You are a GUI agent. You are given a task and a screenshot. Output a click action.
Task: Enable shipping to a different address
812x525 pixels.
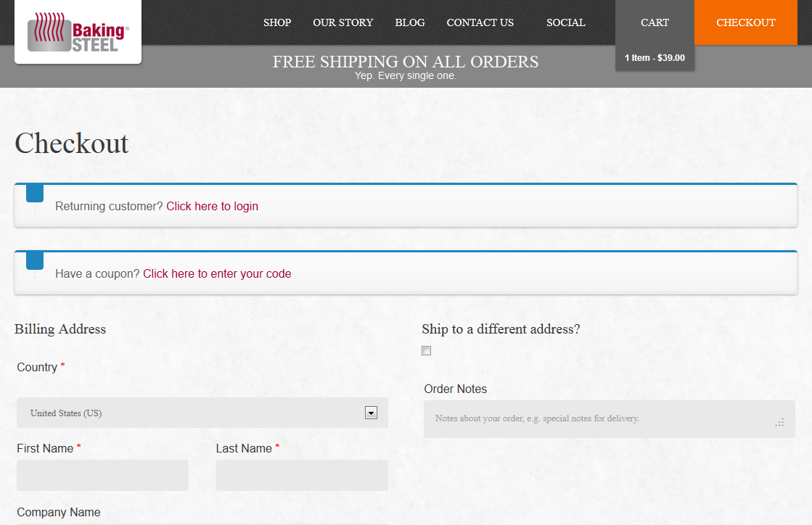(427, 351)
